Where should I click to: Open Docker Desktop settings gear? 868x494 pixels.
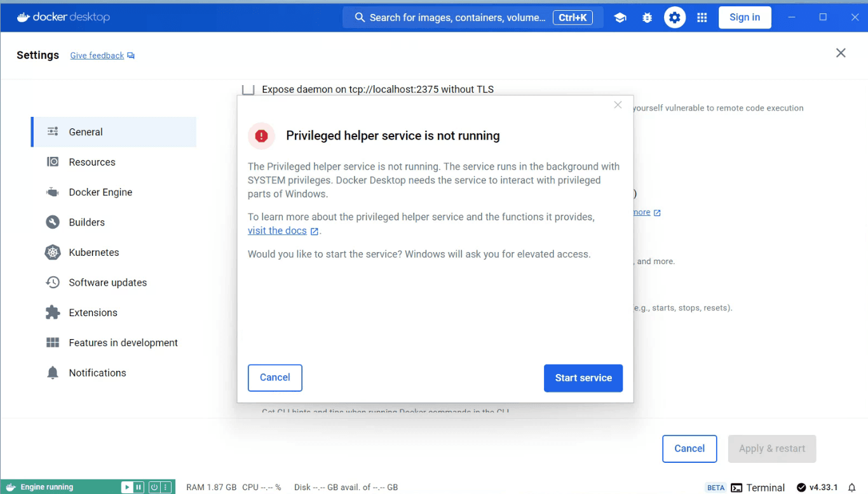tap(675, 17)
